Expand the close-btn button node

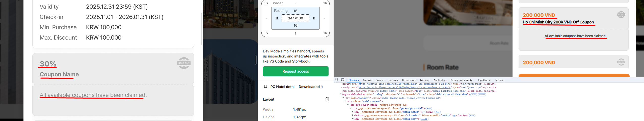[x=353, y=115]
